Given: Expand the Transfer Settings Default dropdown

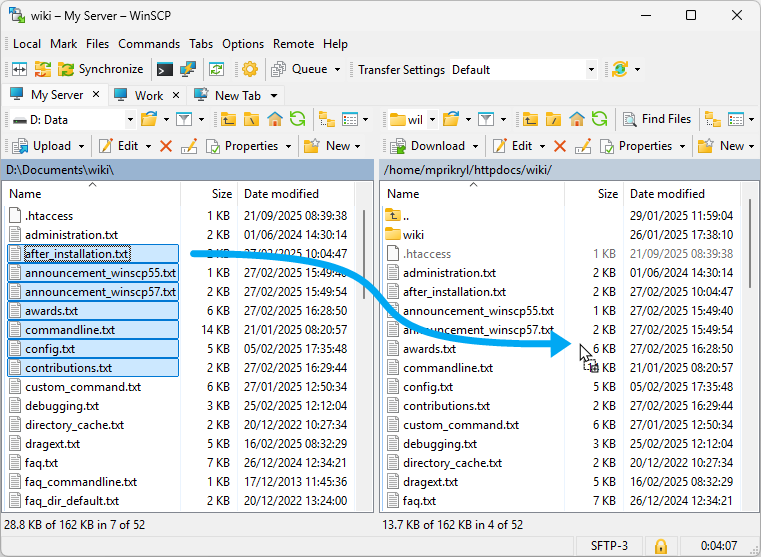Looking at the screenshot, I should tap(591, 70).
